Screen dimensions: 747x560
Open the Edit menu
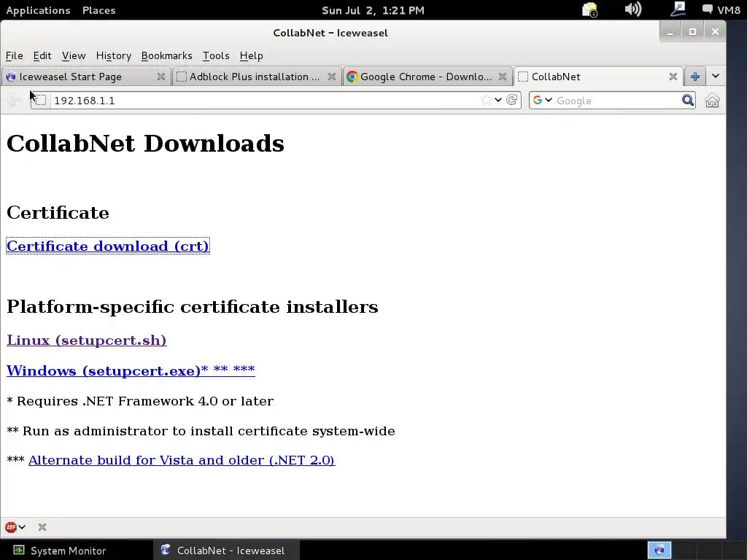pyautogui.click(x=42, y=55)
